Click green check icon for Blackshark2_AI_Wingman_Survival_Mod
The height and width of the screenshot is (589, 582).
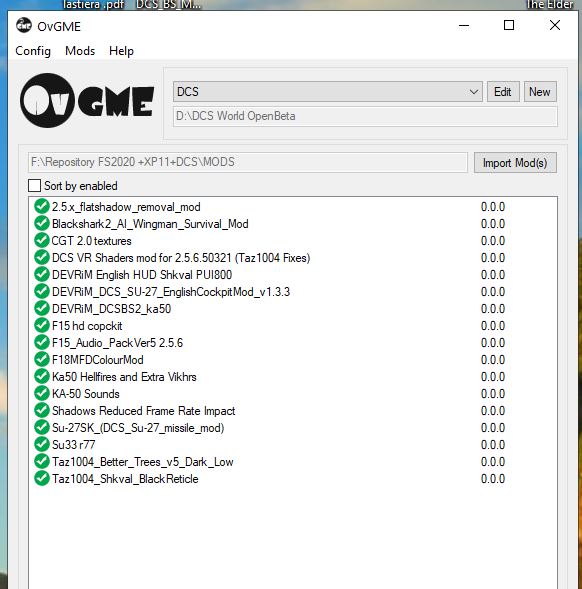click(42, 223)
